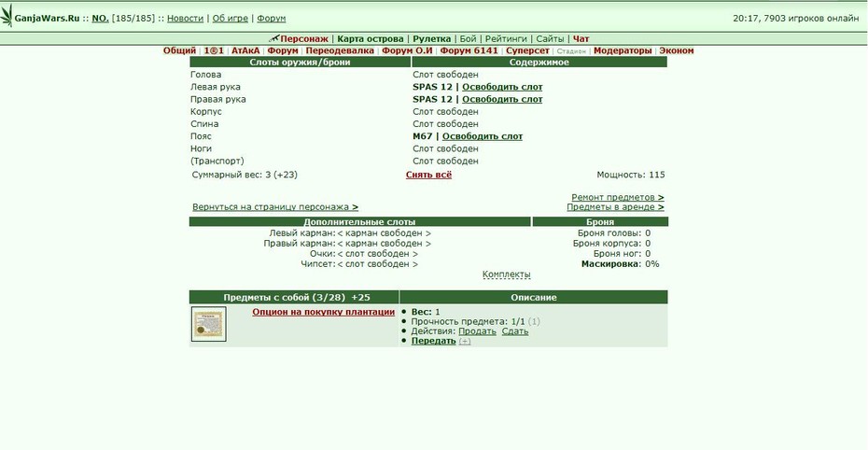Screen dimensions: 868x450
Task: Go to the Персонаж menu item
Action: point(304,39)
